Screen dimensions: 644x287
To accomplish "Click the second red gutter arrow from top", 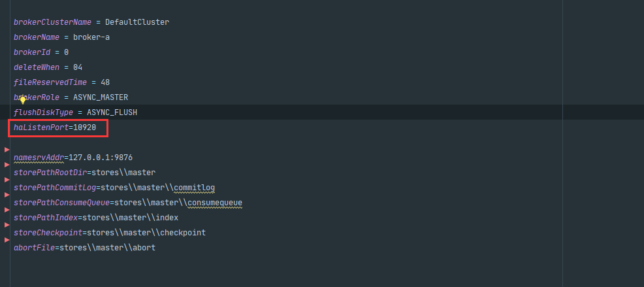I will tap(7, 165).
